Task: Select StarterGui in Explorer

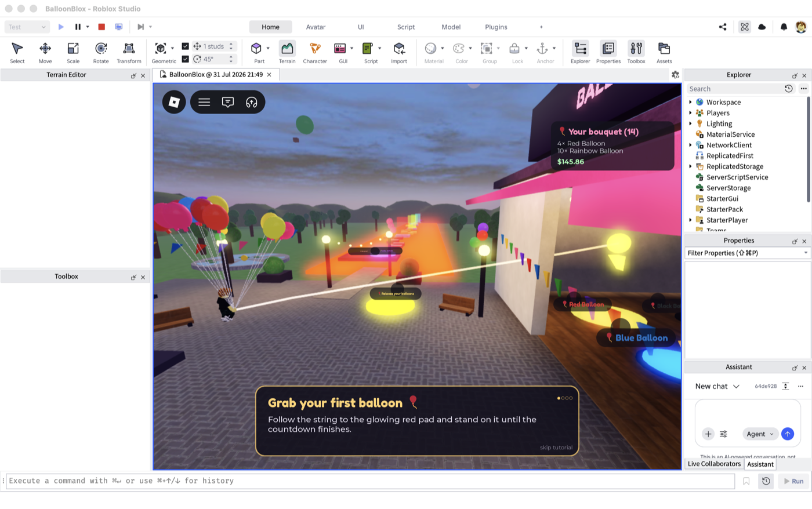Action: click(722, 199)
